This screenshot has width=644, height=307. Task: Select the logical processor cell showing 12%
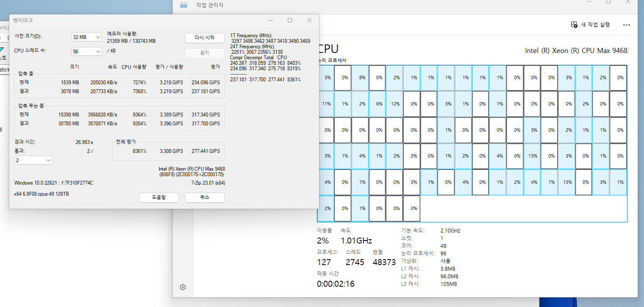(x=394, y=104)
